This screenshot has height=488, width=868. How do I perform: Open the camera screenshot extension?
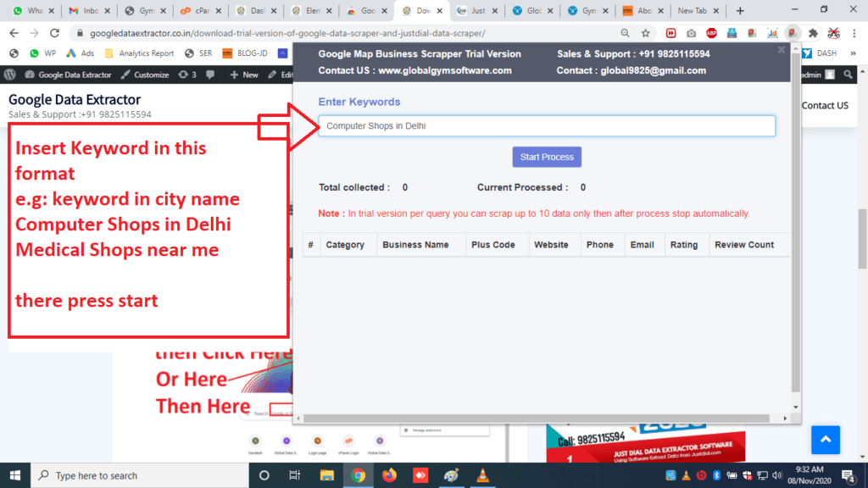point(691,33)
